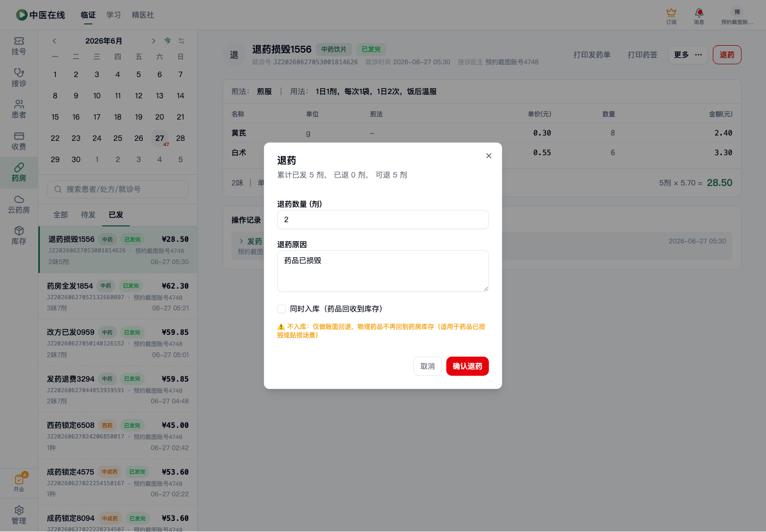Click the 已发完 status tag in header
The image size is (766, 532).
[x=371, y=49]
